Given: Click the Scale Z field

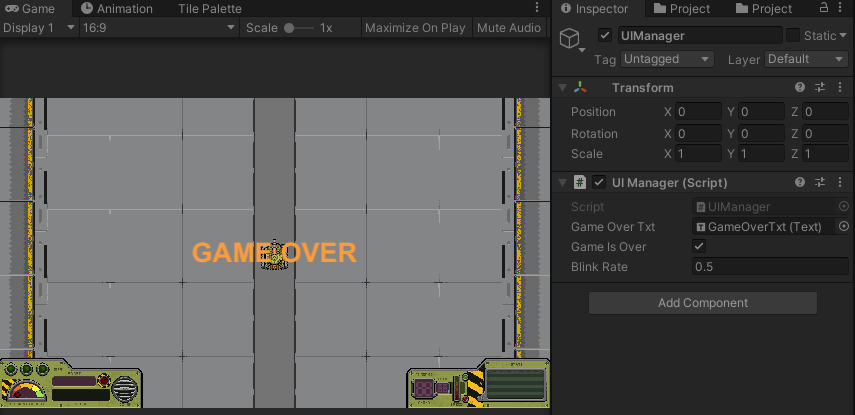Looking at the screenshot, I should 825,154.
